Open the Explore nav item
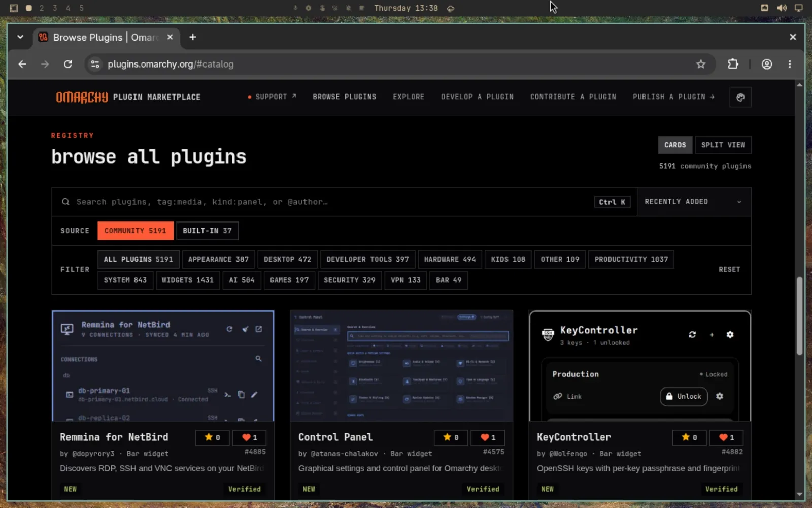 pos(408,97)
